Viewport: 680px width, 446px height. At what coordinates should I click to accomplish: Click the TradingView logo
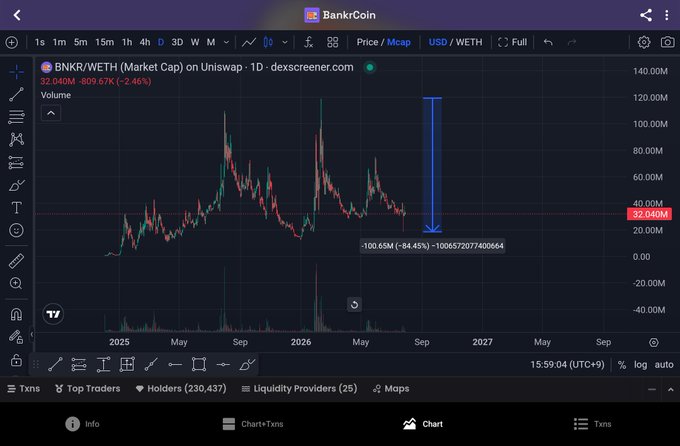tap(53, 314)
